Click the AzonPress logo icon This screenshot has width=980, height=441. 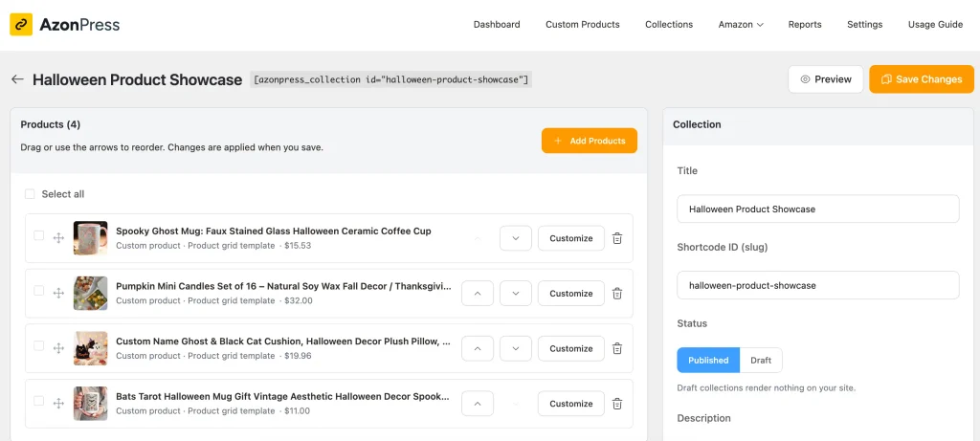click(x=21, y=25)
